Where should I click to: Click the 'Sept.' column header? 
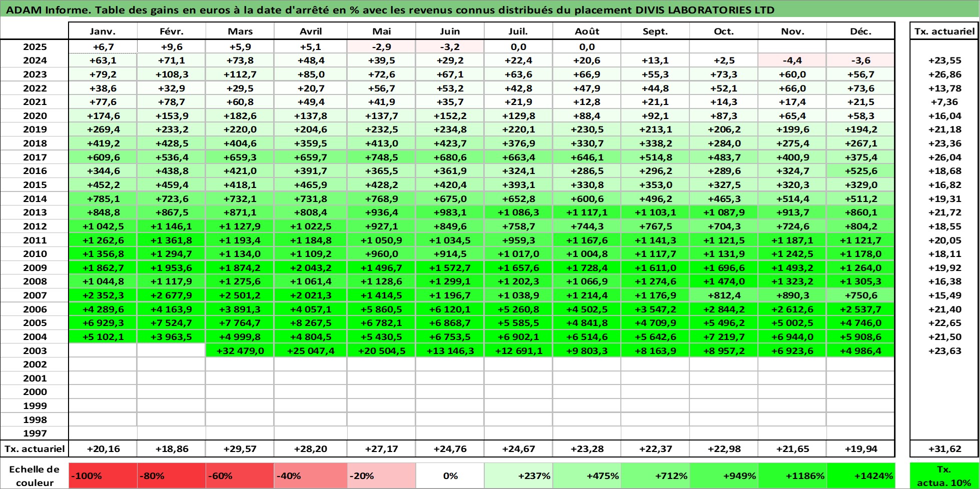[655, 31]
